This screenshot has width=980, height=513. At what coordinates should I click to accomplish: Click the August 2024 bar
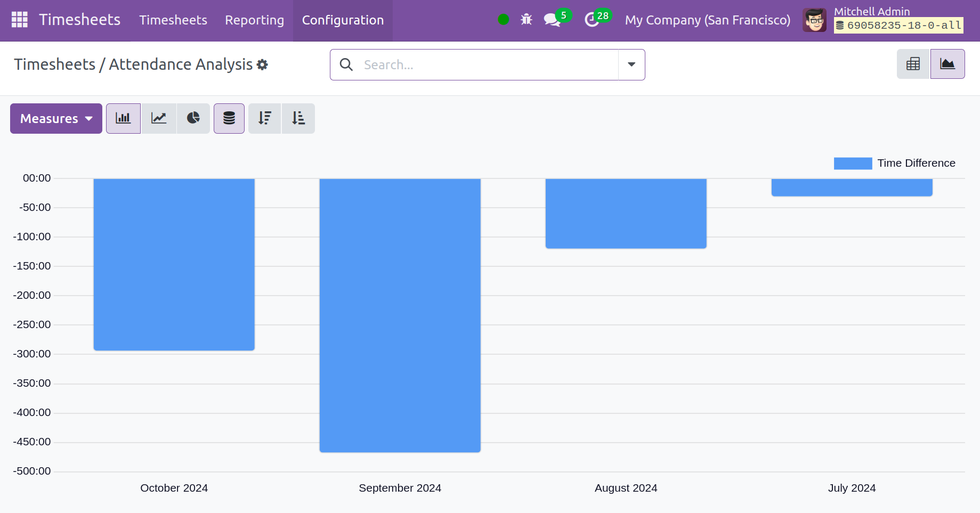(626, 214)
